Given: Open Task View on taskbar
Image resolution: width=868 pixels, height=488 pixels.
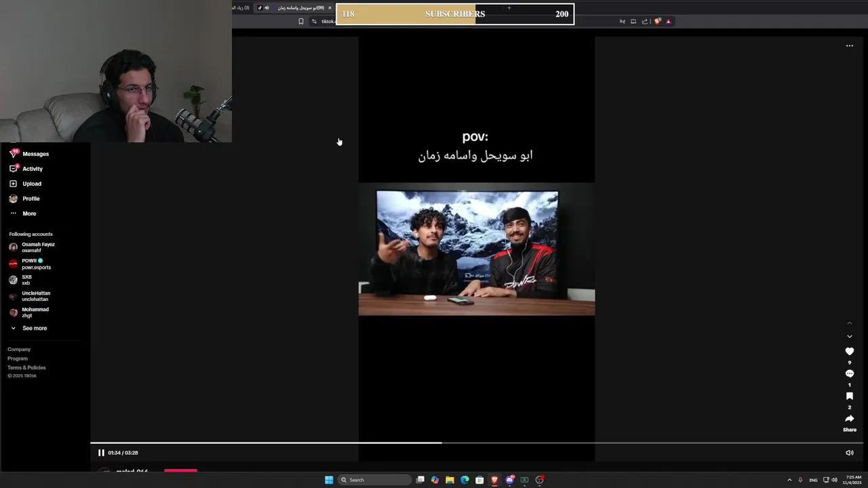Looking at the screenshot, I should [x=420, y=480].
